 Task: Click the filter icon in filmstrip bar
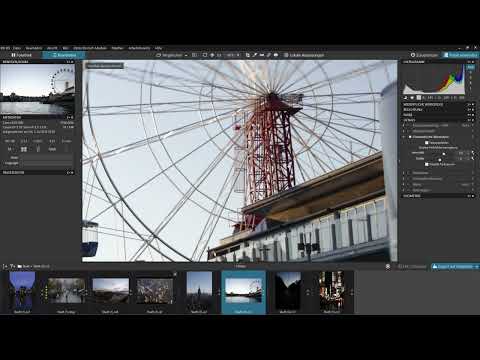(x=12, y=266)
